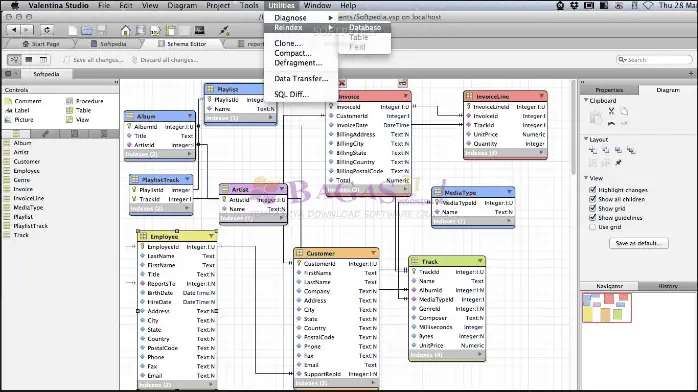Click the database connection plug icon
The width and height of the screenshot is (698, 392).
coord(225,30)
